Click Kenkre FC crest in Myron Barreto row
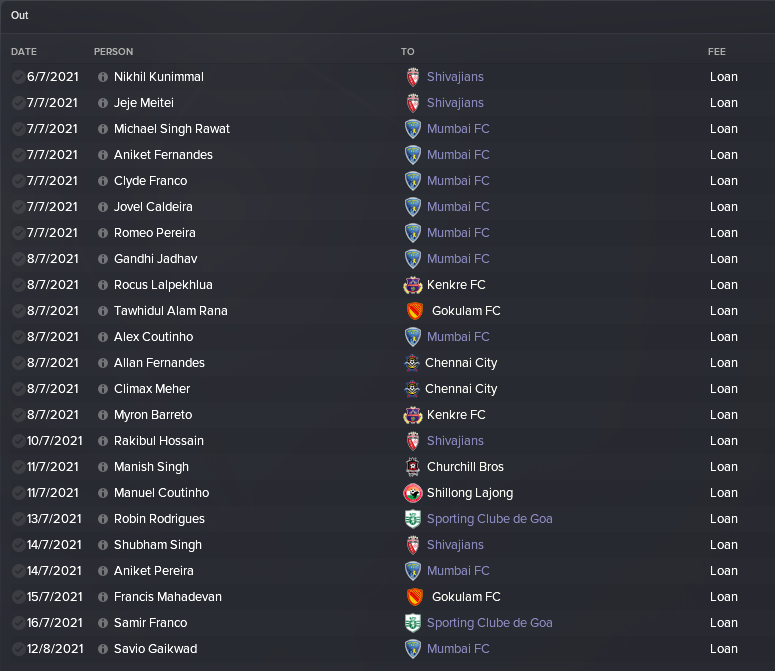Screen dimensions: 775x671 pyautogui.click(x=413, y=415)
